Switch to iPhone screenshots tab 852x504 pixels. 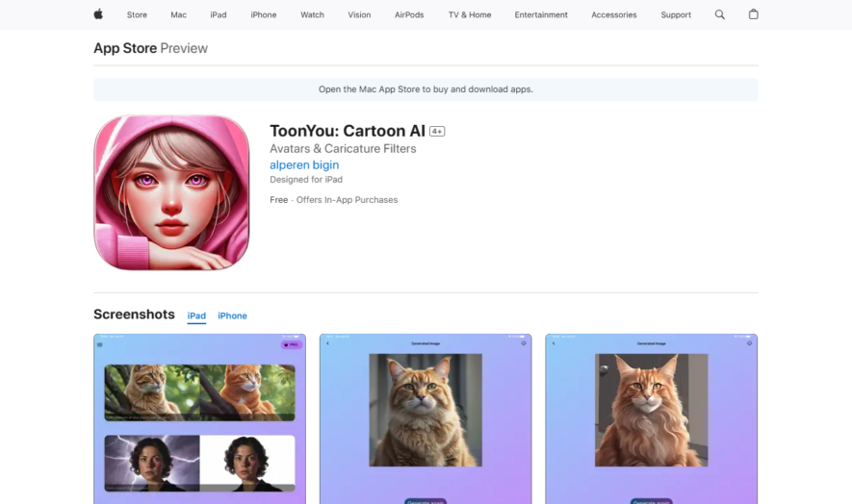pyautogui.click(x=233, y=315)
